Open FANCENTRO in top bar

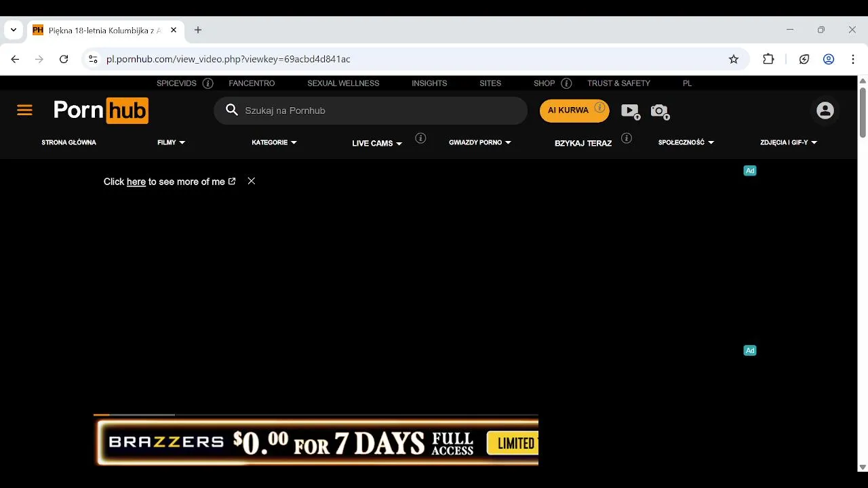click(x=252, y=83)
